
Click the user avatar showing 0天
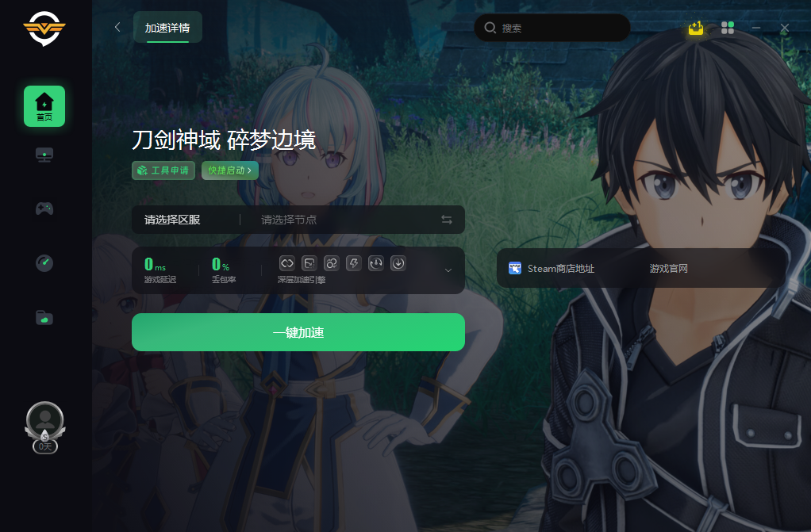tap(45, 427)
